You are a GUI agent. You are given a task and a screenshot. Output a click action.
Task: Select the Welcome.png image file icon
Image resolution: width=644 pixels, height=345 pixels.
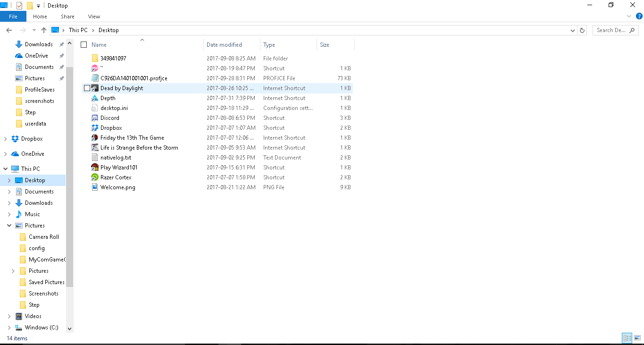pyautogui.click(x=95, y=187)
